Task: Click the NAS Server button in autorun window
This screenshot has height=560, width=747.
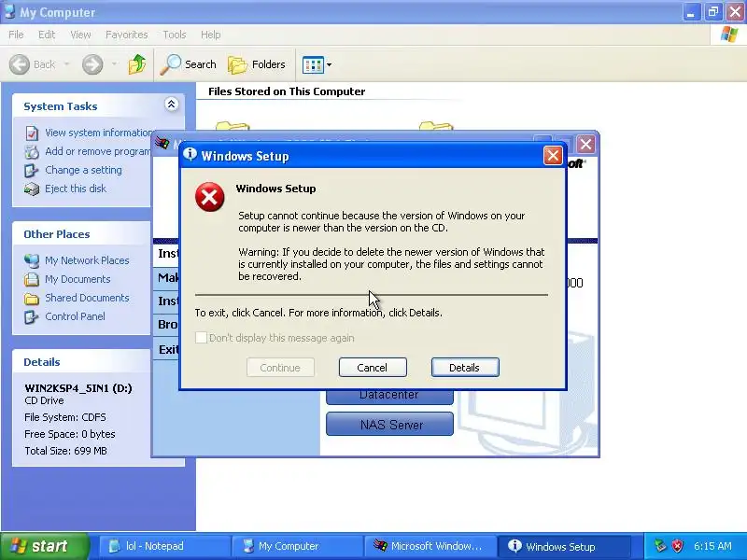Action: coord(389,425)
